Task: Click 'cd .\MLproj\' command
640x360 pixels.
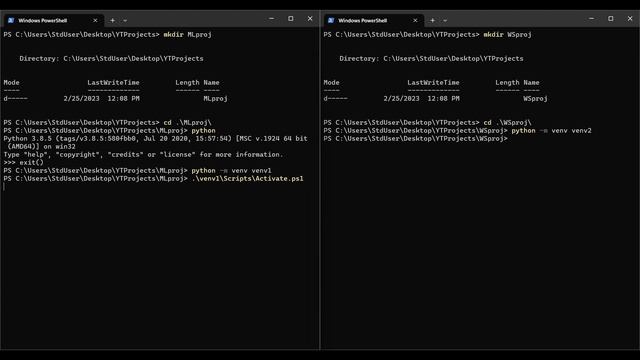Action: tap(187, 122)
